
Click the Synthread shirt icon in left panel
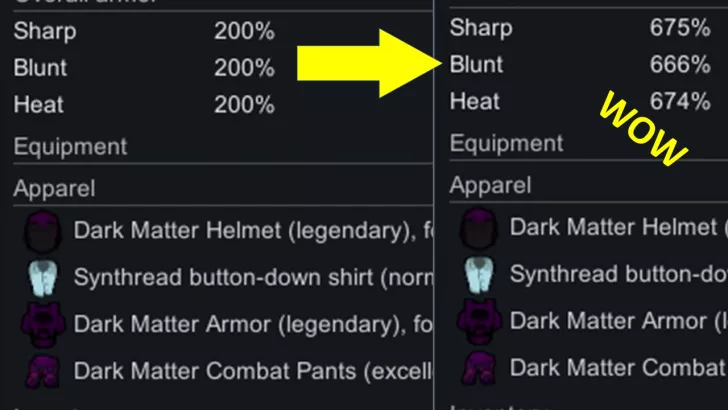[43, 278]
